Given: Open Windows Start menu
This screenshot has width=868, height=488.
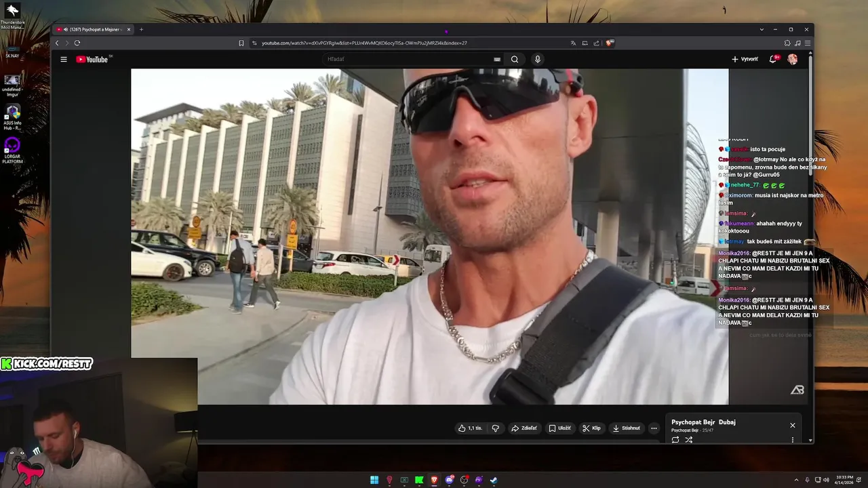Looking at the screenshot, I should [x=374, y=480].
